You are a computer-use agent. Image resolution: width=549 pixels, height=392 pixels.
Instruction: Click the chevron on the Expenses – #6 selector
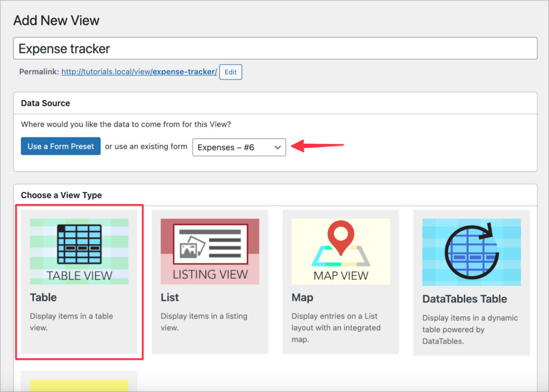click(x=277, y=147)
